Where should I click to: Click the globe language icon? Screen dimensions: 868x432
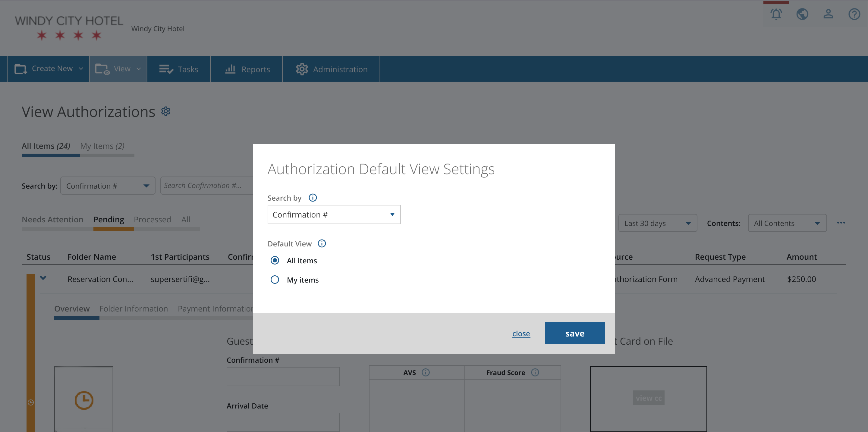802,14
